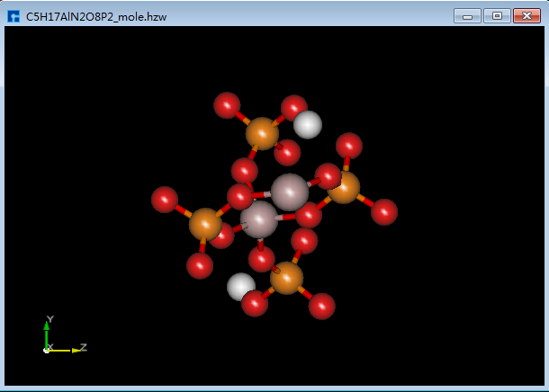Click the X axis origin marker
The image size is (549, 392).
(46, 351)
